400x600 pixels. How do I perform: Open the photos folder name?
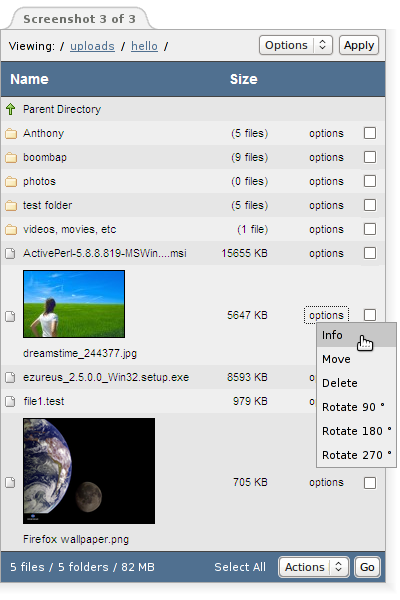[39, 181]
